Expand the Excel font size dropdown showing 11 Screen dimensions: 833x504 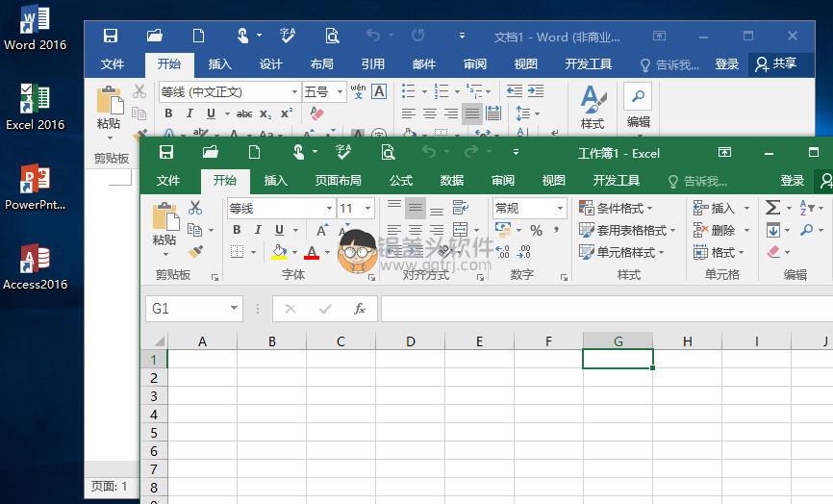tap(367, 208)
